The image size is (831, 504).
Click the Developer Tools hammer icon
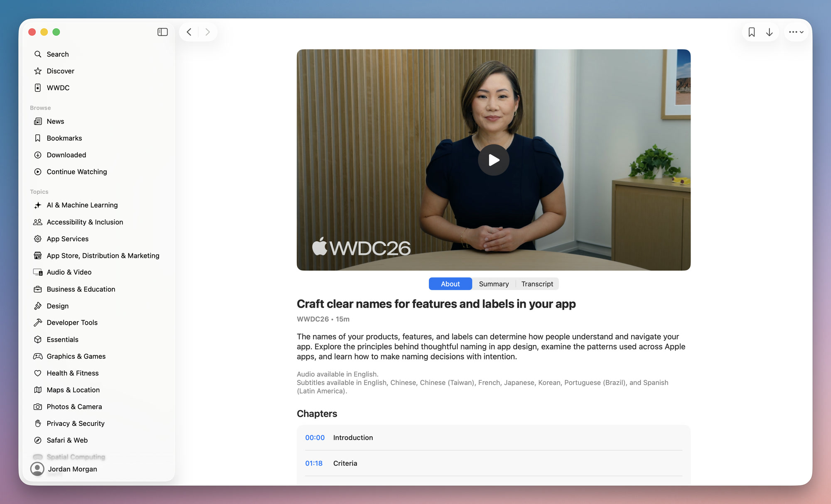click(x=38, y=323)
